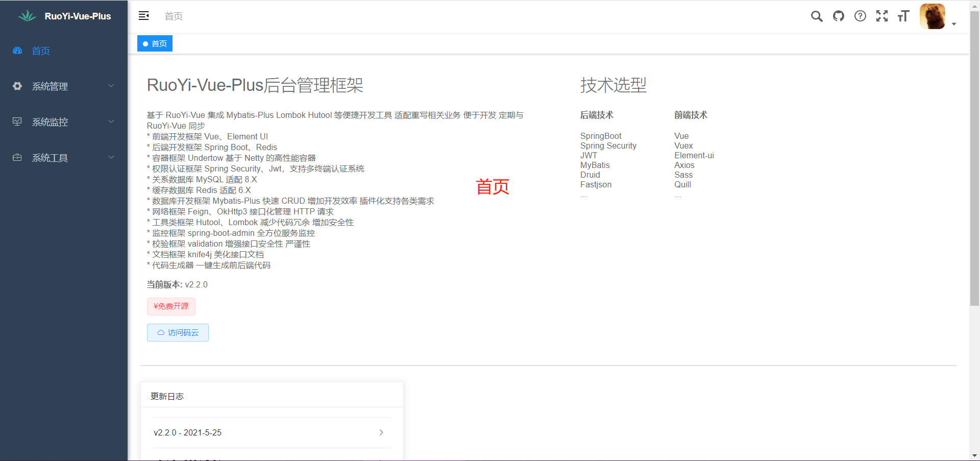This screenshot has width=980, height=461.
Task: Click the gear icon for 系统管理
Action: click(17, 86)
